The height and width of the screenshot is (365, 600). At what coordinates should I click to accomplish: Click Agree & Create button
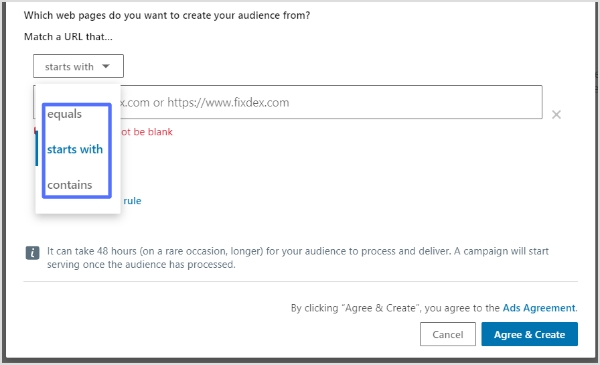[x=530, y=334]
